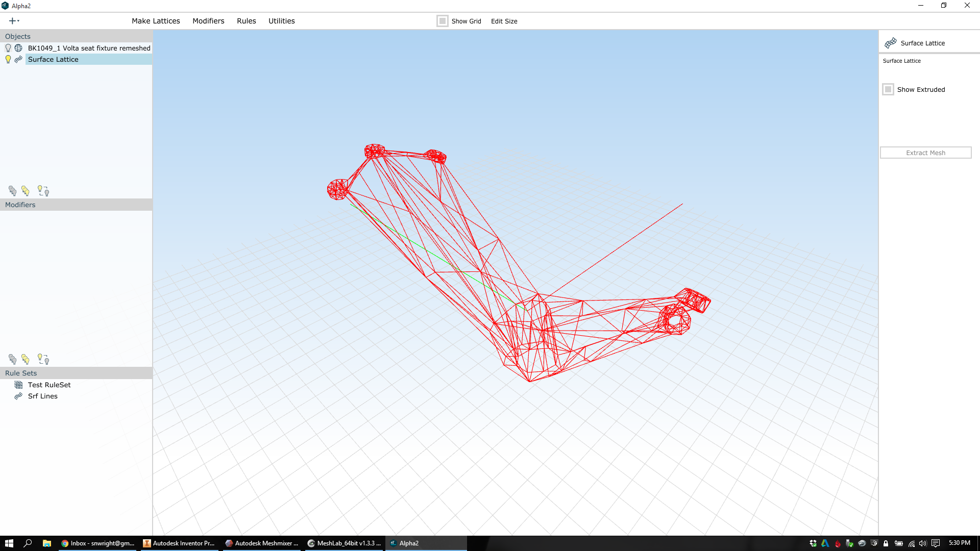Open the Windows Start menu
Screen dimensions: 980x551
click(9, 543)
